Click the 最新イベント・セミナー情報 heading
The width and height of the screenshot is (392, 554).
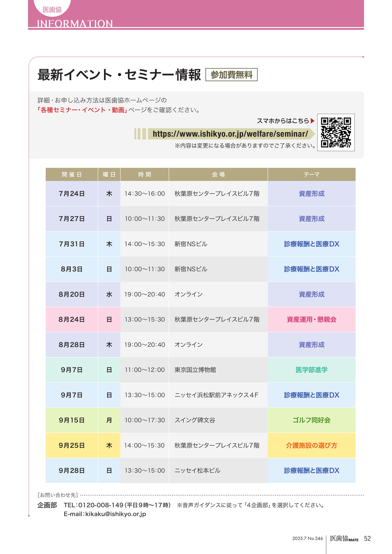click(119, 75)
